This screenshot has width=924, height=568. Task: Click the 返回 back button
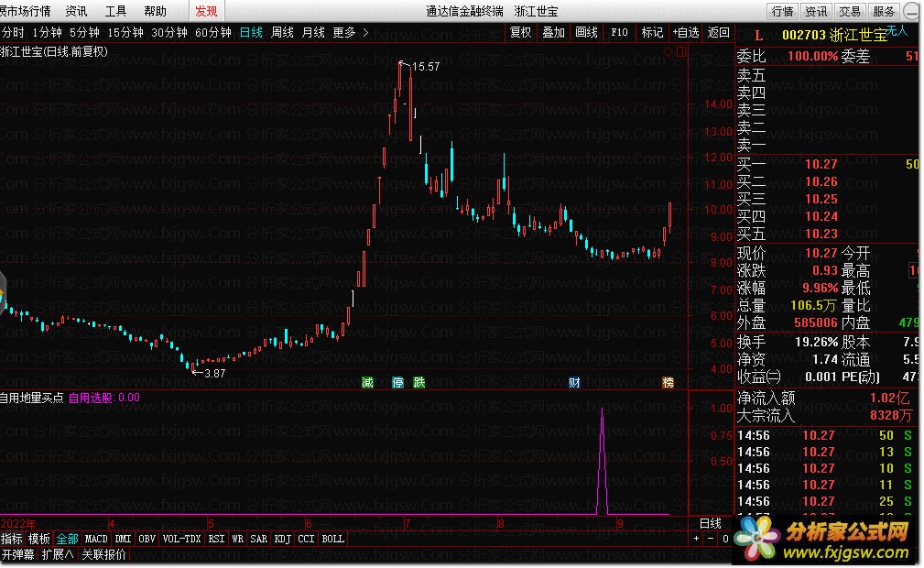718,32
